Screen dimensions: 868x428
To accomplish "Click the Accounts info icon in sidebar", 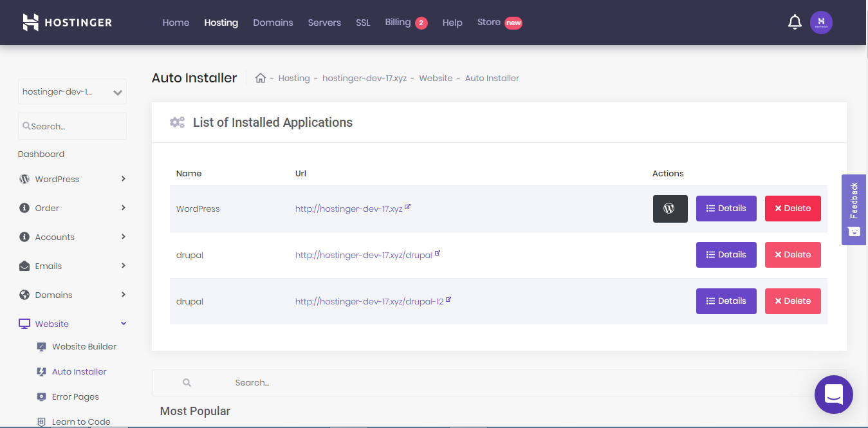I will [x=24, y=237].
